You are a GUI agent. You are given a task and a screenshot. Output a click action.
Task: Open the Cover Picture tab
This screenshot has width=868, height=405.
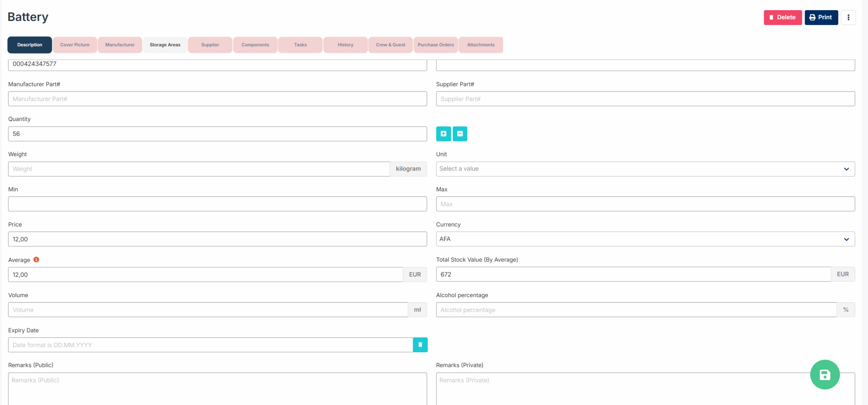pyautogui.click(x=75, y=45)
